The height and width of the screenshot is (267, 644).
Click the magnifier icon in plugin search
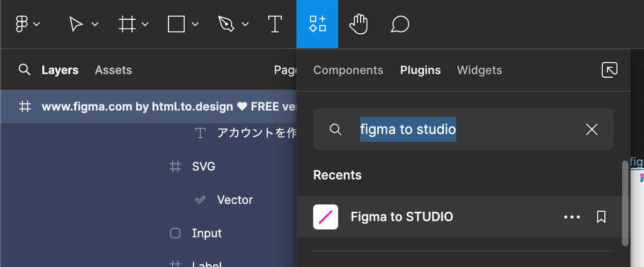335,129
